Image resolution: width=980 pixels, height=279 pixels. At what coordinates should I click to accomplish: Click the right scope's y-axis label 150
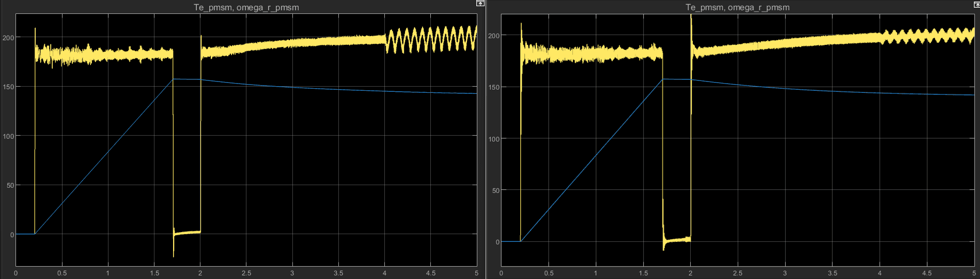click(x=494, y=87)
